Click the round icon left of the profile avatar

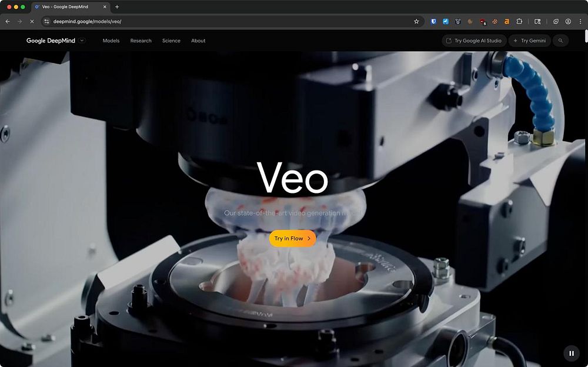556,21
